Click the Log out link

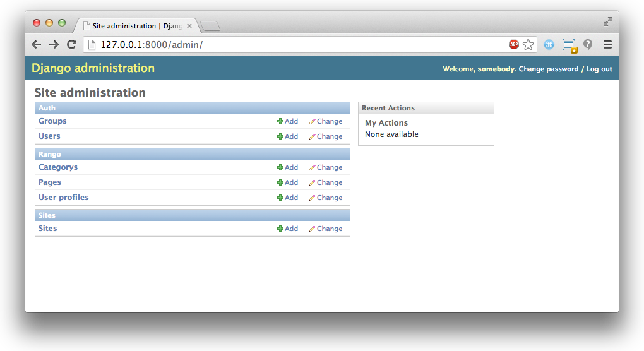click(599, 69)
